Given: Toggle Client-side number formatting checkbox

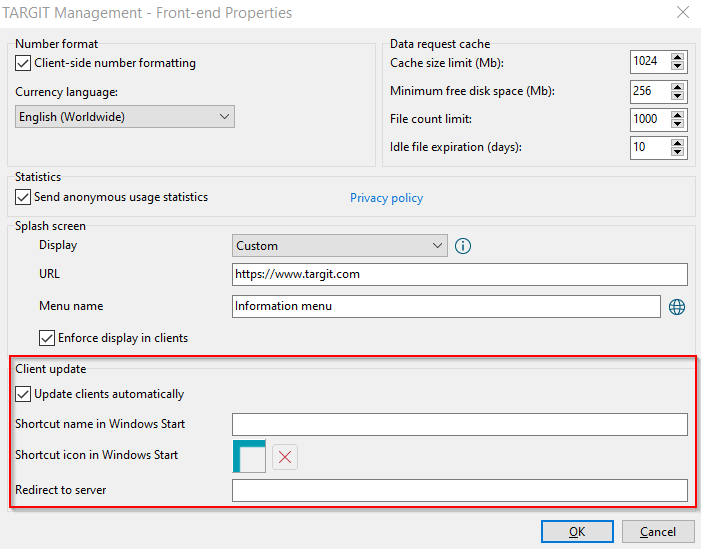Looking at the screenshot, I should [x=23, y=63].
